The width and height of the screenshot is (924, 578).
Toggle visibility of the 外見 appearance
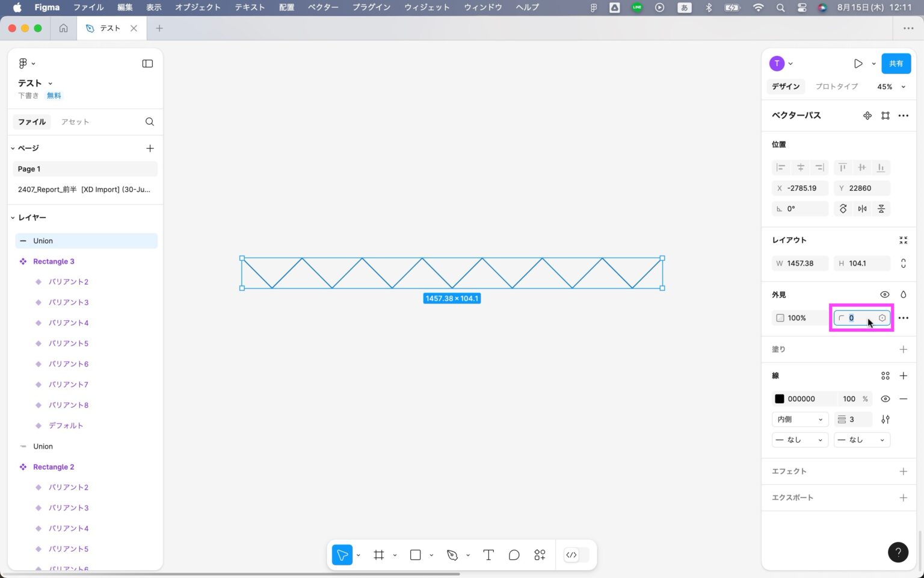coord(885,294)
